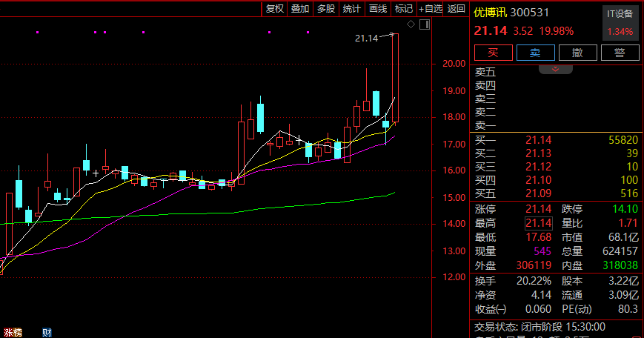The image size is (644, 338).
Task: Click the 标记 mark tool
Action: [x=403, y=9]
